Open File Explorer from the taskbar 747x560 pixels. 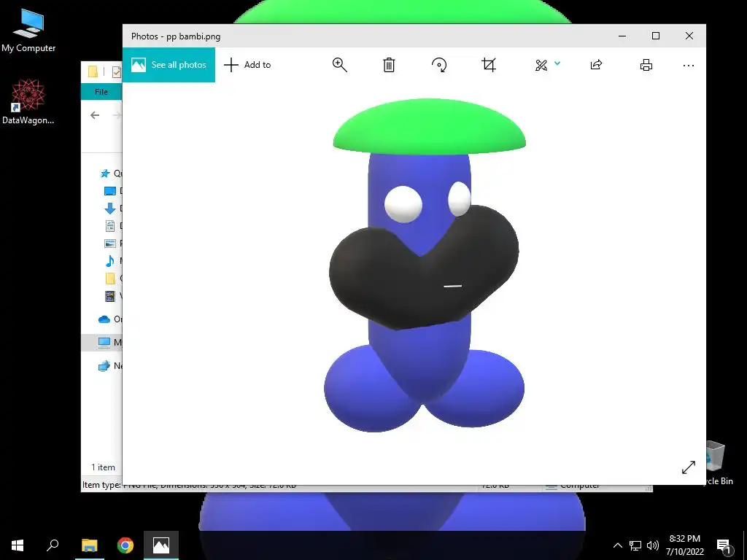[89, 545]
